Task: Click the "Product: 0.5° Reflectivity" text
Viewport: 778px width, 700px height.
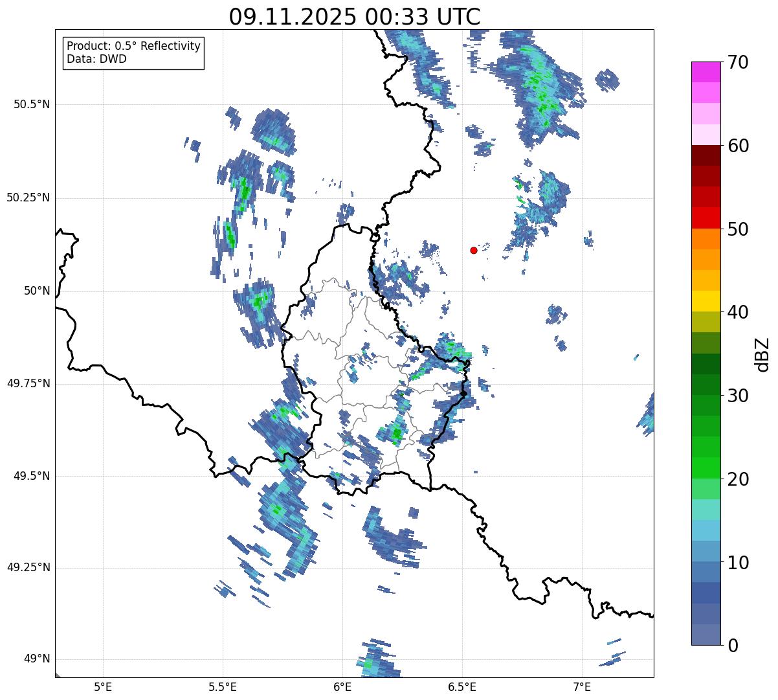Action: point(133,46)
